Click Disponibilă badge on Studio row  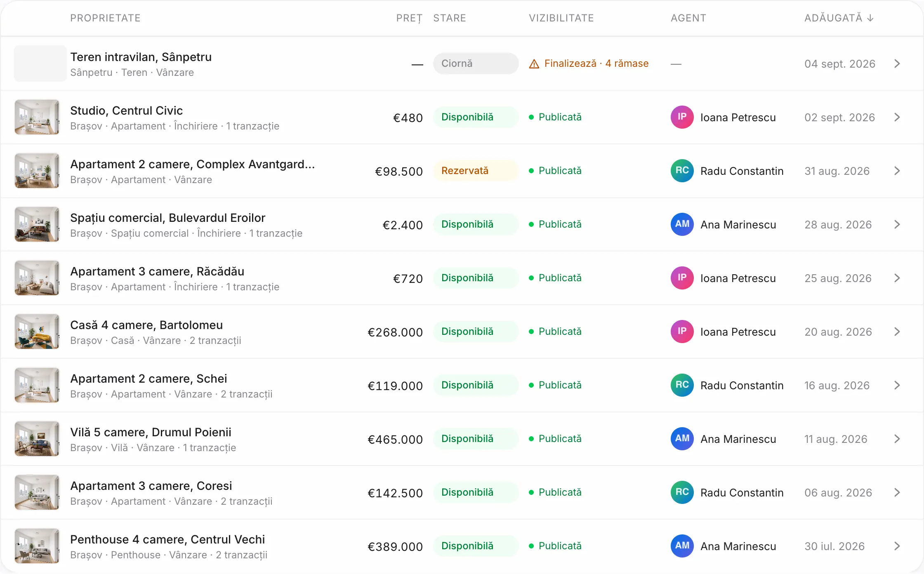(476, 117)
